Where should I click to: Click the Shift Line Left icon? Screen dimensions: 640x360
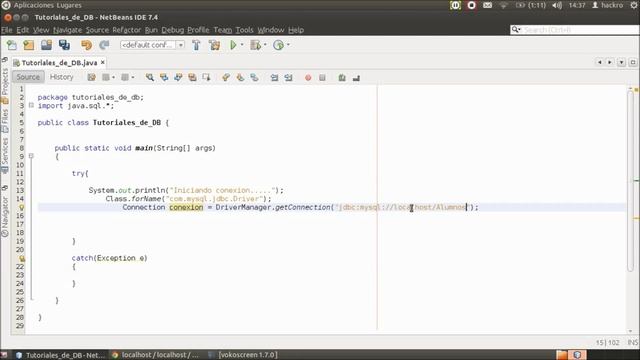coord(274,78)
